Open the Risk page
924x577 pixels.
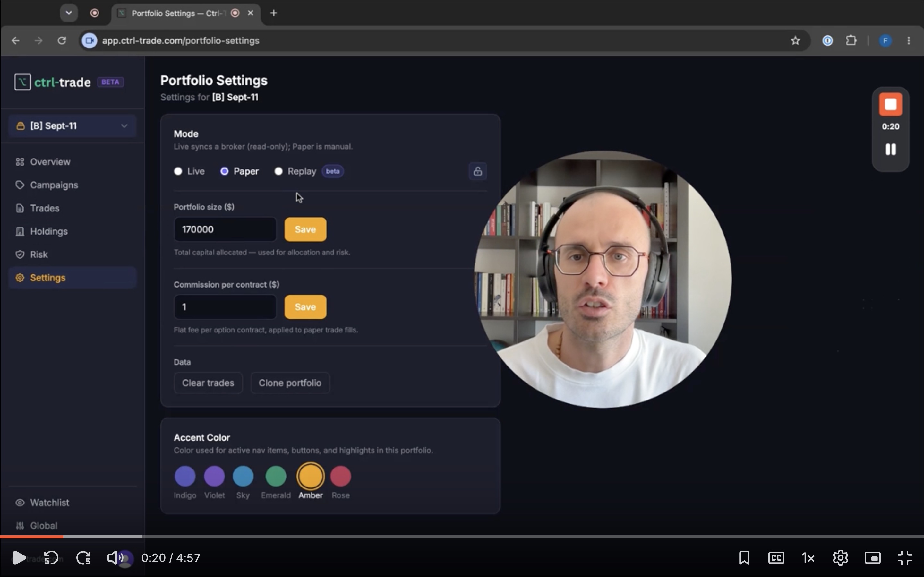pos(73,254)
